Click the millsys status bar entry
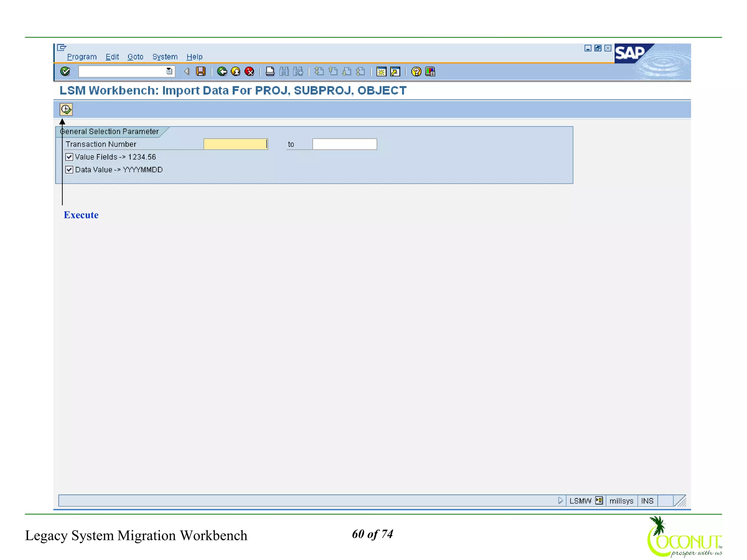 [621, 501]
